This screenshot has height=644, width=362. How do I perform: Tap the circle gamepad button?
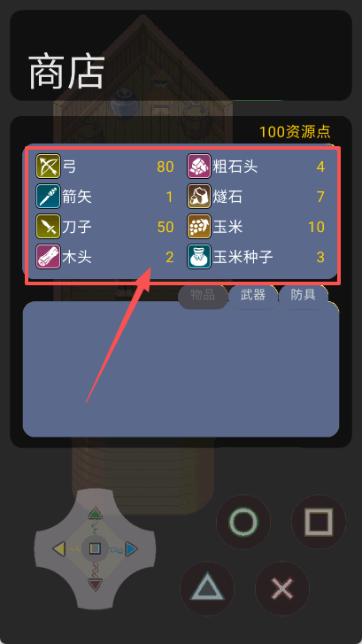click(x=243, y=522)
